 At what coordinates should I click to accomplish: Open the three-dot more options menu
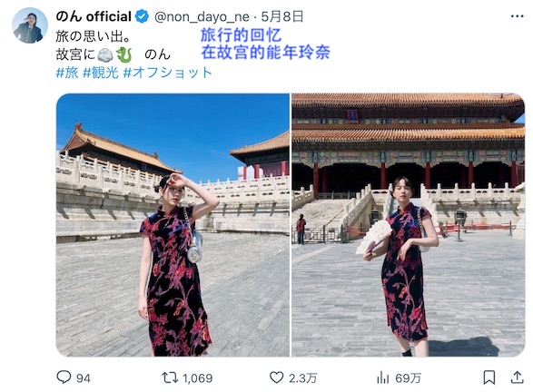tap(517, 16)
